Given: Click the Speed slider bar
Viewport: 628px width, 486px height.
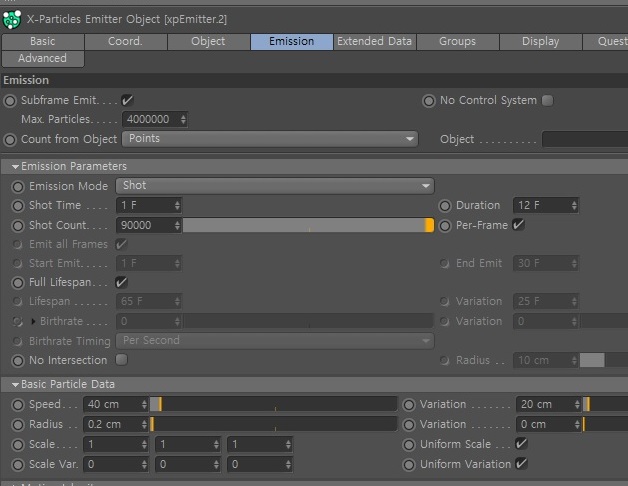Looking at the screenshot, I should tap(273, 404).
